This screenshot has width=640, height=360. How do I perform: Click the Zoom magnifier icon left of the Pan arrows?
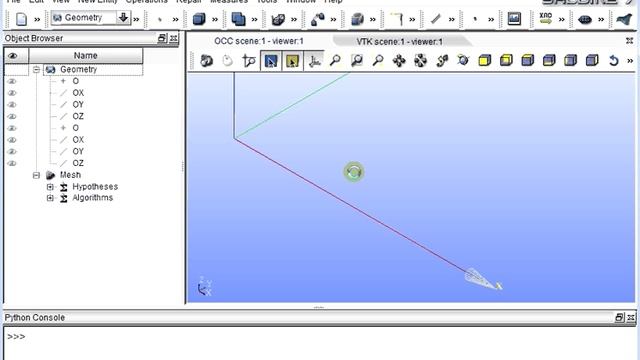[378, 61]
